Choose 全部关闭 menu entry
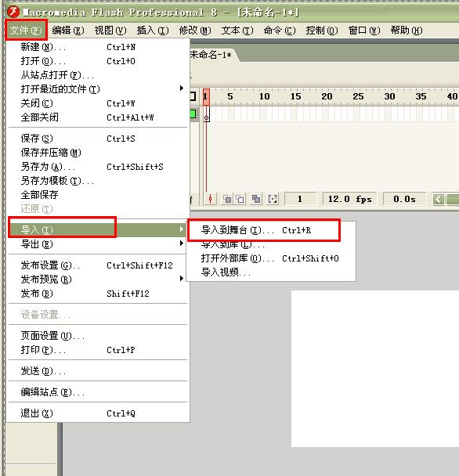The width and height of the screenshot is (459, 476). coord(98,117)
